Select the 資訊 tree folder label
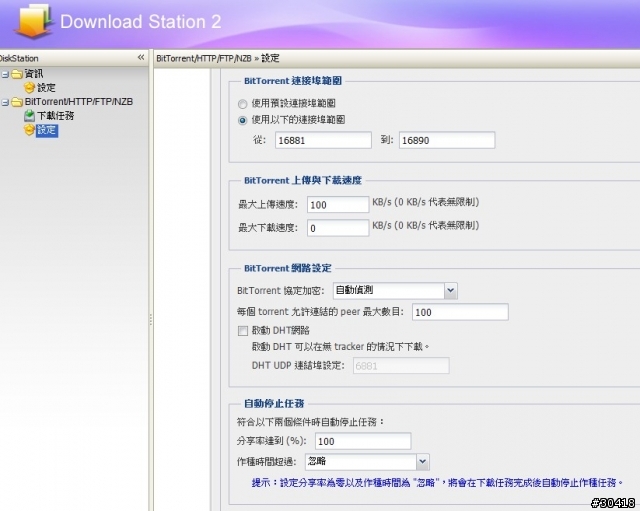The width and height of the screenshot is (640, 511). [33, 74]
